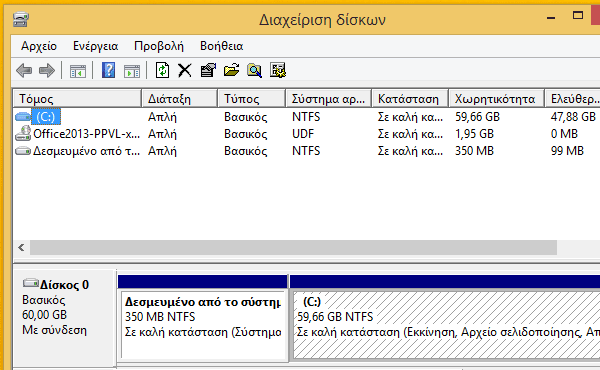Image resolution: width=600 pixels, height=370 pixels.
Task: Click the horizontal scrollbar thumb
Action: tap(293, 248)
